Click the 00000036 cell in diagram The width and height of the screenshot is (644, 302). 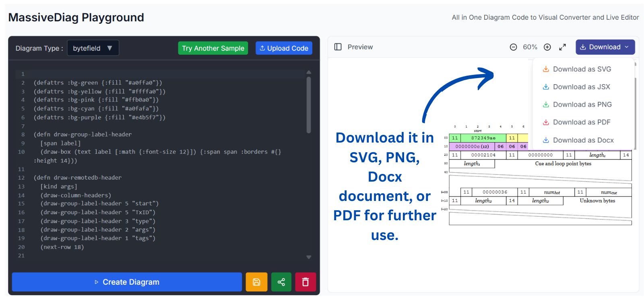[495, 192]
